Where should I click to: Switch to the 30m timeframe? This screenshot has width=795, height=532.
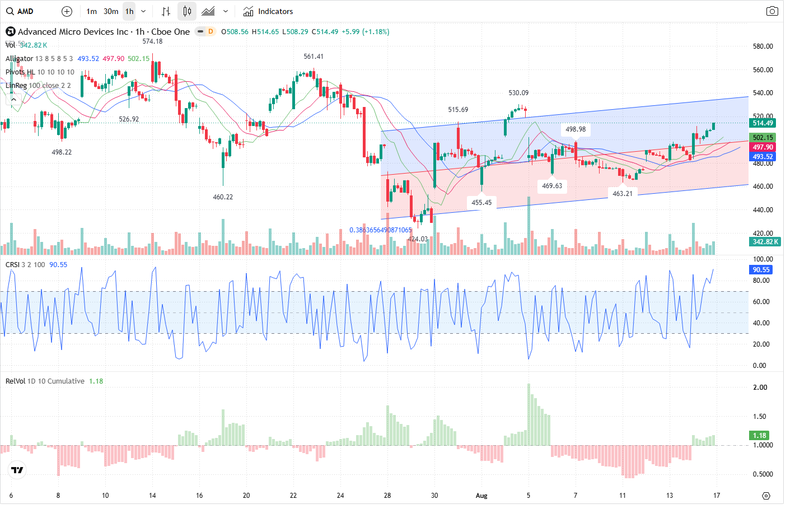111,11
